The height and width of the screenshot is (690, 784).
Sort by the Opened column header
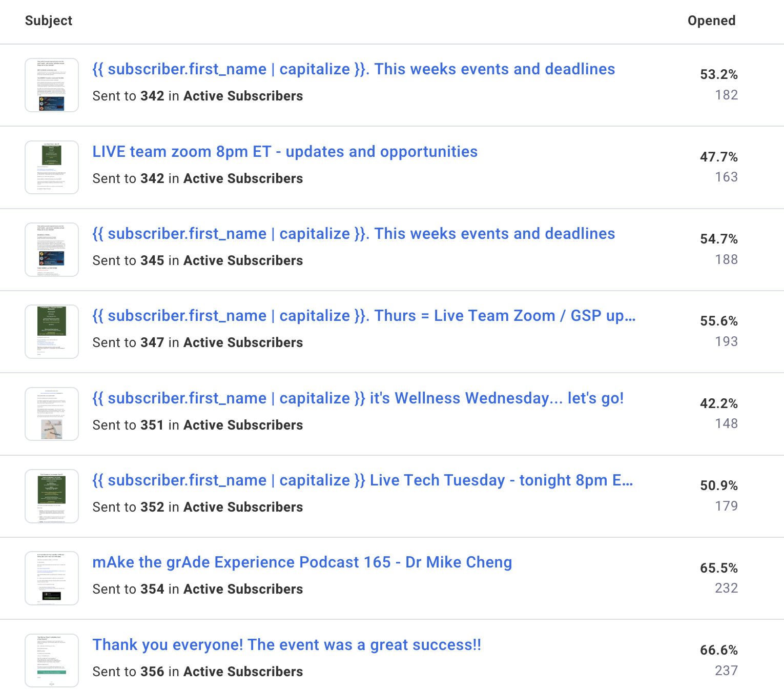point(712,21)
